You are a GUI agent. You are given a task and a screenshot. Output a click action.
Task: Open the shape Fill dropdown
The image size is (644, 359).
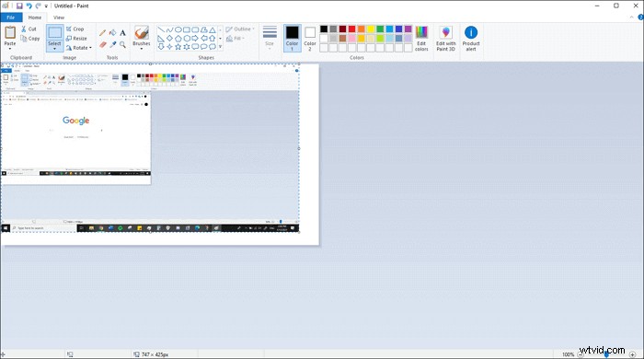(236, 39)
